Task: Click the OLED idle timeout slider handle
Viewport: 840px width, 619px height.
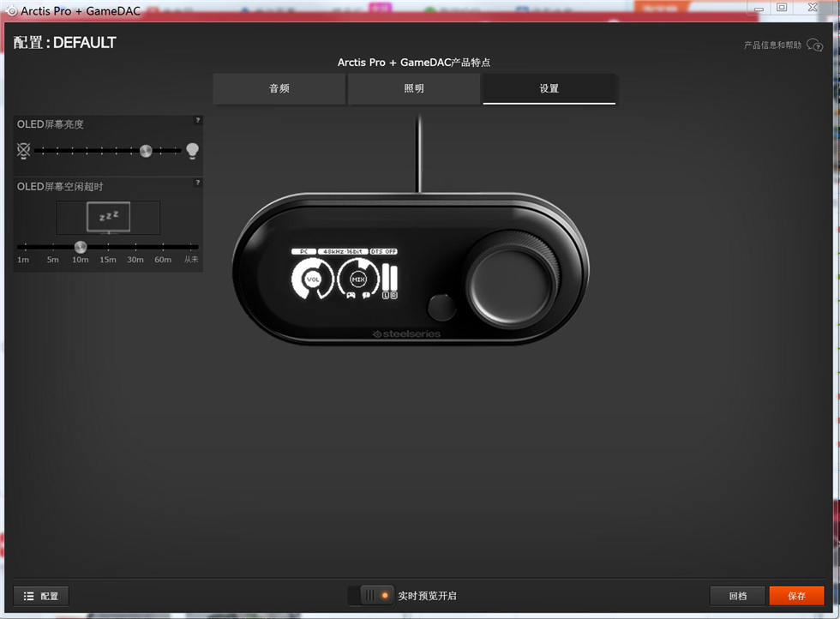Action: [81, 247]
